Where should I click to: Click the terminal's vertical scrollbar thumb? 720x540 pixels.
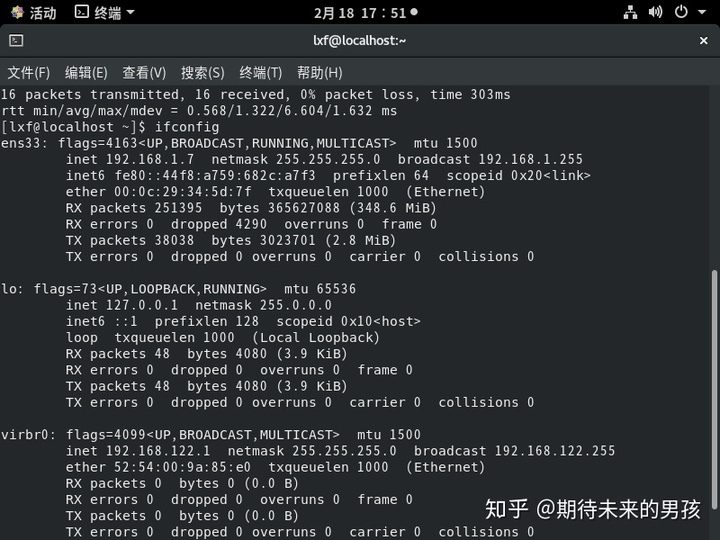(x=714, y=389)
